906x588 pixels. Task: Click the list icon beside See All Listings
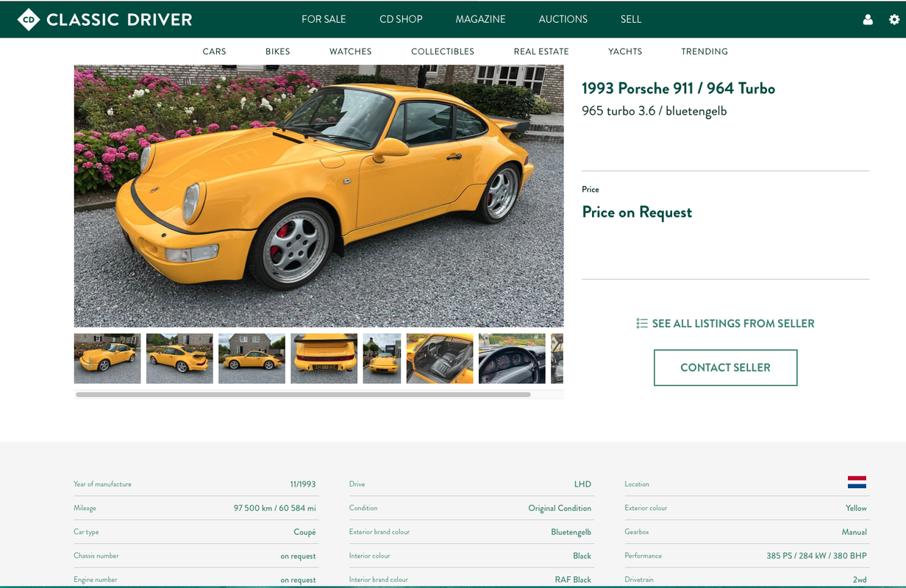[x=642, y=323]
